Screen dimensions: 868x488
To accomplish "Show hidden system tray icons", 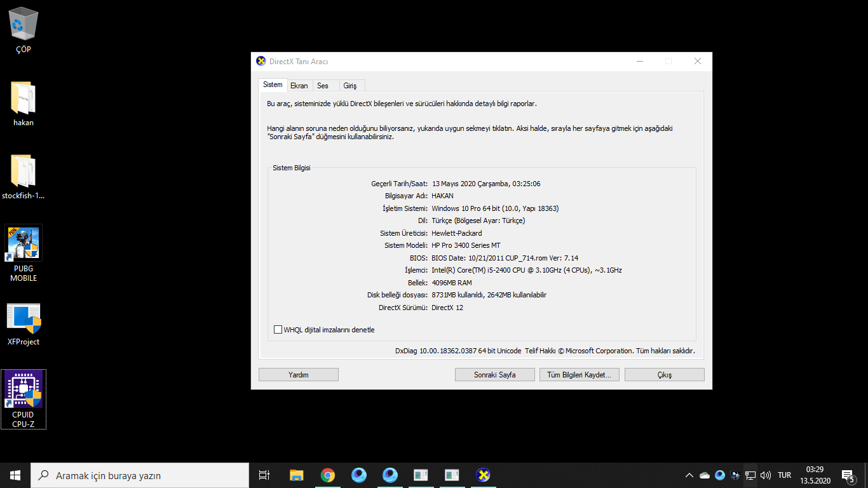I will click(x=689, y=475).
